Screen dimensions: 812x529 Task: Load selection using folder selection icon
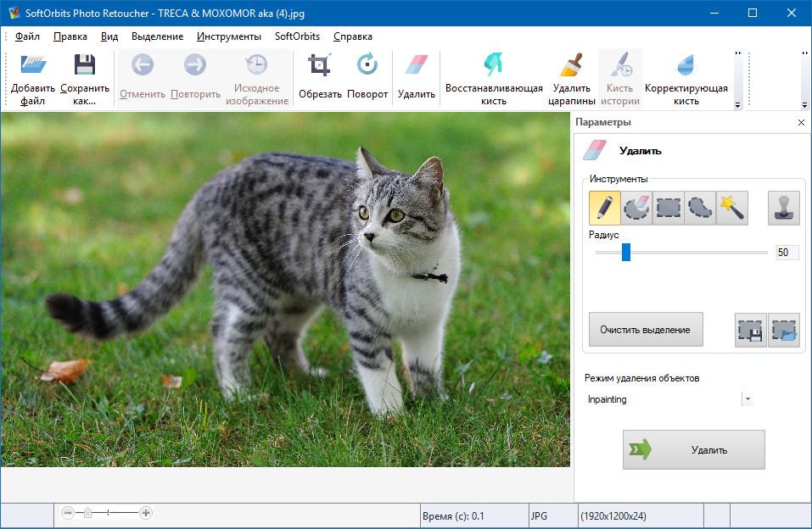[x=784, y=330]
